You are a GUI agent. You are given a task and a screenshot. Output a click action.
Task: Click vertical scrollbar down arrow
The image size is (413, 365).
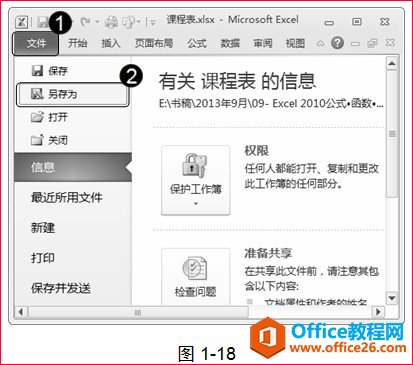point(392,298)
